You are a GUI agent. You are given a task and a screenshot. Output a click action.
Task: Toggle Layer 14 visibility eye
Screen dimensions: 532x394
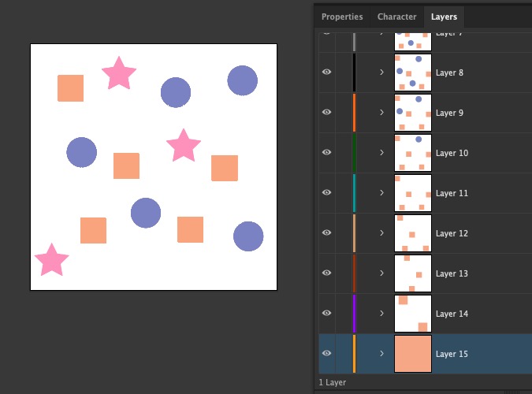click(x=326, y=313)
